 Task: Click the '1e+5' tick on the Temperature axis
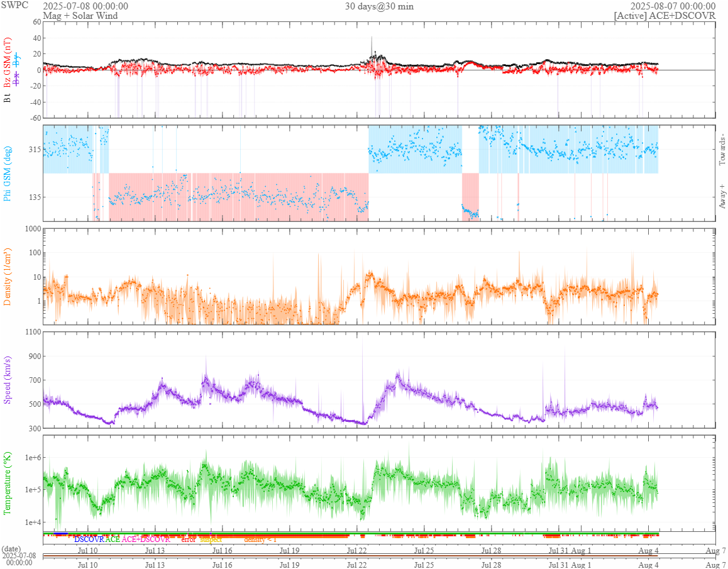pos(33,490)
